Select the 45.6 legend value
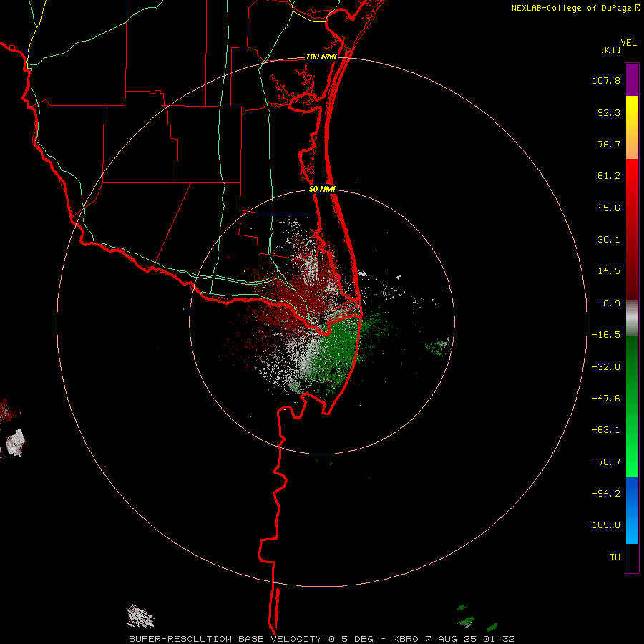The height and width of the screenshot is (644, 644). tap(609, 208)
